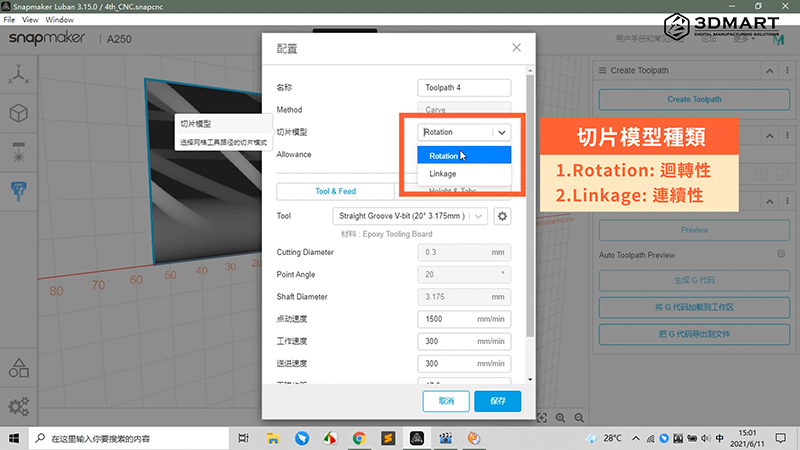Screen dimensions: 800x450
Task: Open the Window menu
Action: pos(60,19)
